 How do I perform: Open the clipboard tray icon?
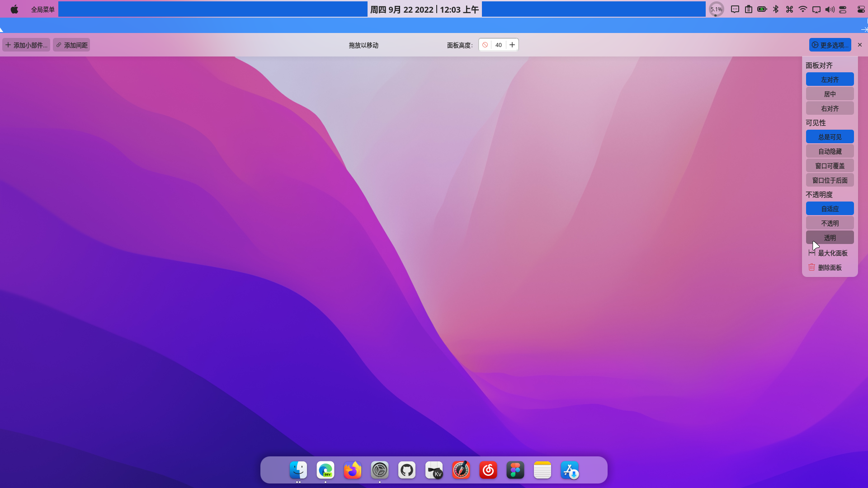coord(749,9)
